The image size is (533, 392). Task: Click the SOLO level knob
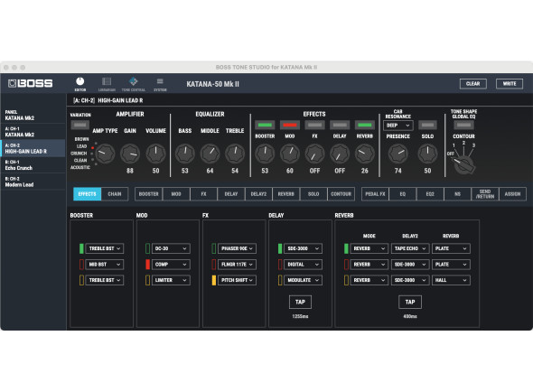pos(427,154)
